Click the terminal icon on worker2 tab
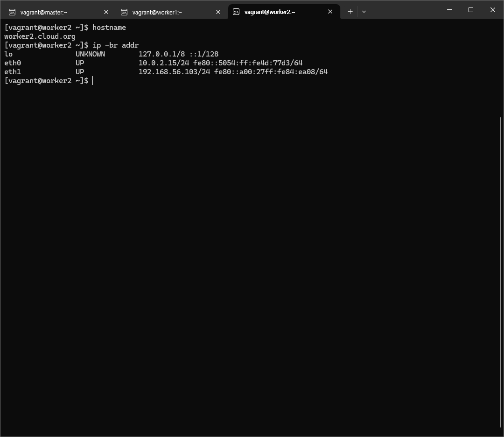The width and height of the screenshot is (504, 437). [x=236, y=12]
